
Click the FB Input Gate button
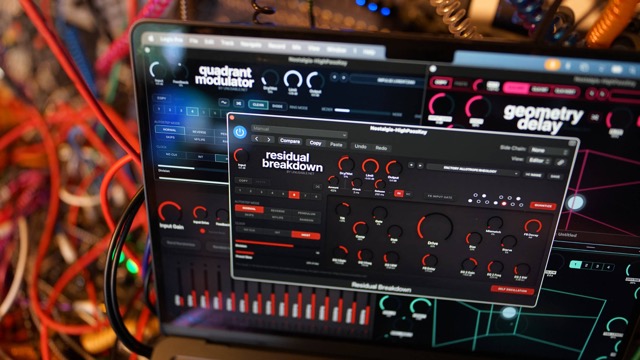click(440, 197)
